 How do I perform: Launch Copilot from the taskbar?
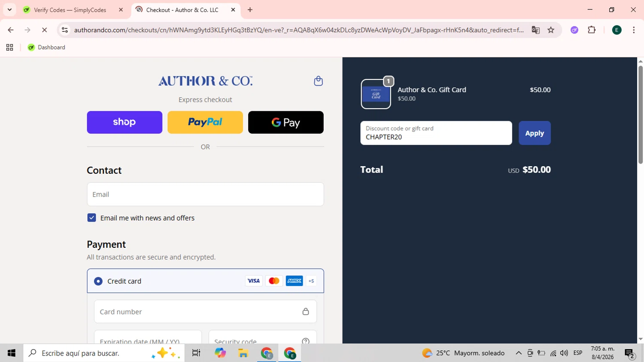click(x=220, y=353)
